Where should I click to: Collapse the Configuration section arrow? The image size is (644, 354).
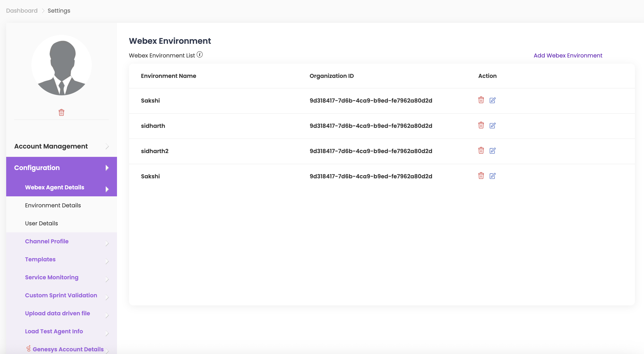coord(107,168)
